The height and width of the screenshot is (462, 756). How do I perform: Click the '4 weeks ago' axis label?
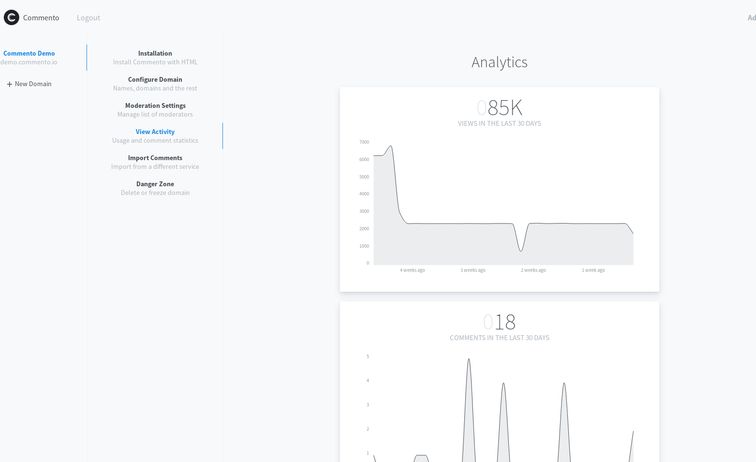pyautogui.click(x=412, y=270)
